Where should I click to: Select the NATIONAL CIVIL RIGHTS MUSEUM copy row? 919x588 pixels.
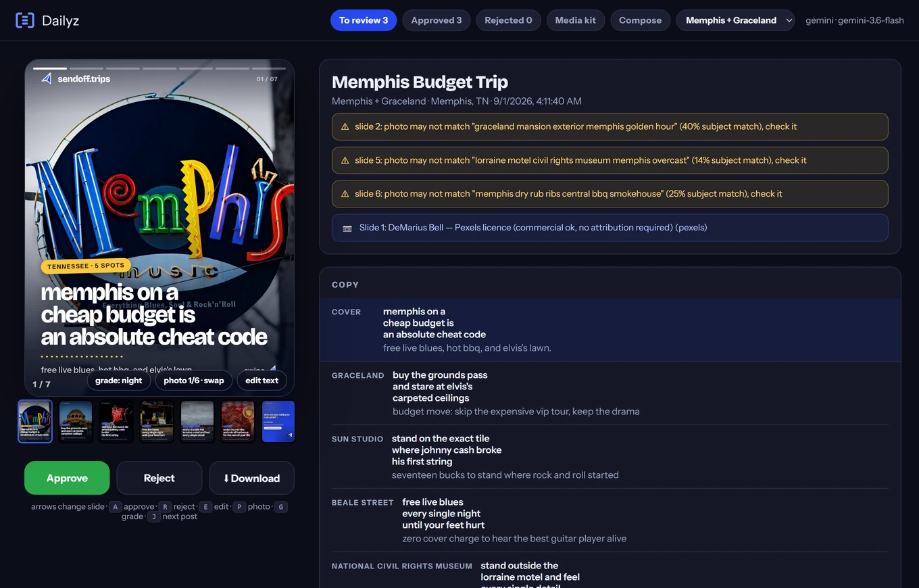tap(610, 570)
